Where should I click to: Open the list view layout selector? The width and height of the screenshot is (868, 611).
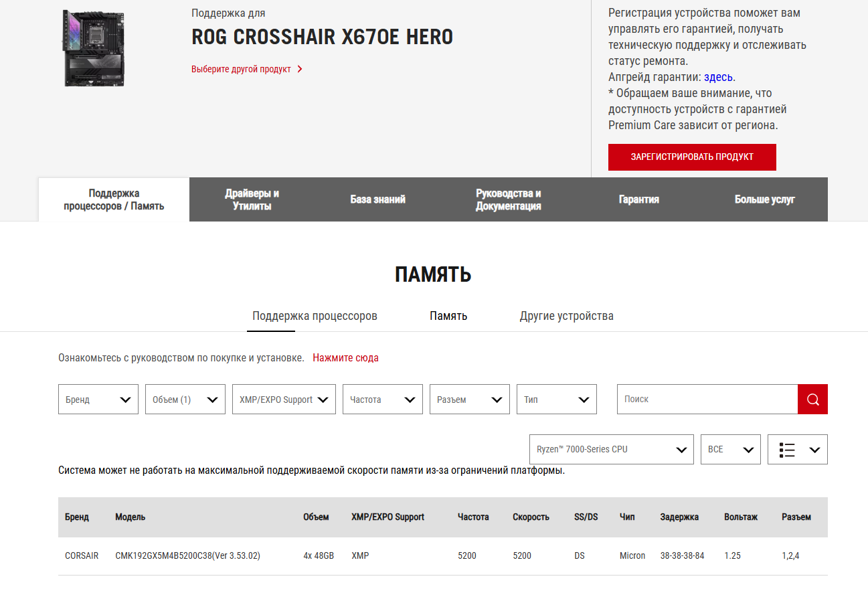click(x=798, y=450)
